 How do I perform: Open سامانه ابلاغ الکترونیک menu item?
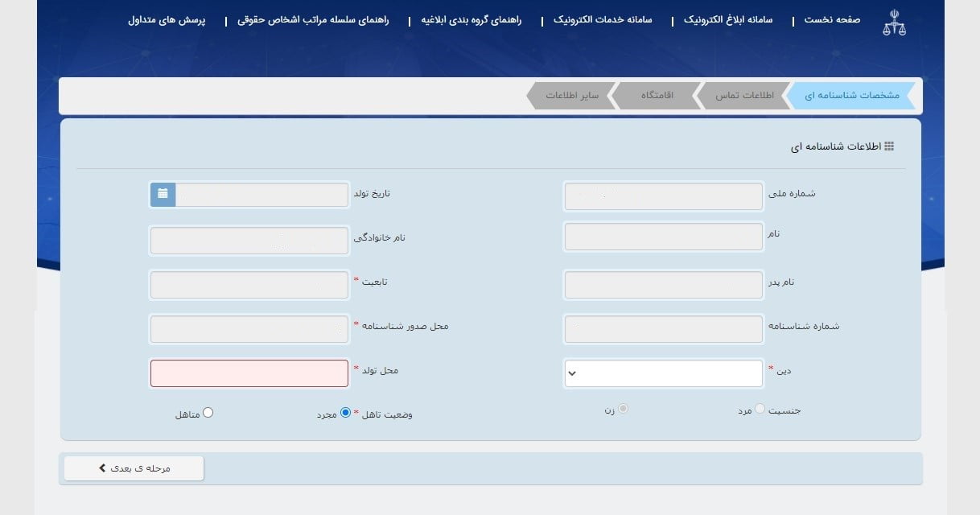point(728,19)
